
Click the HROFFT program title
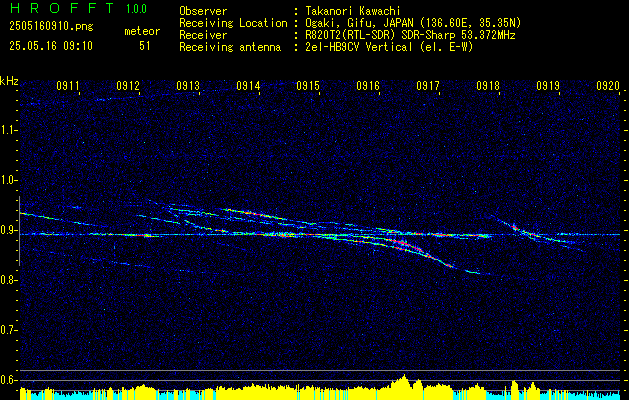tap(62, 8)
